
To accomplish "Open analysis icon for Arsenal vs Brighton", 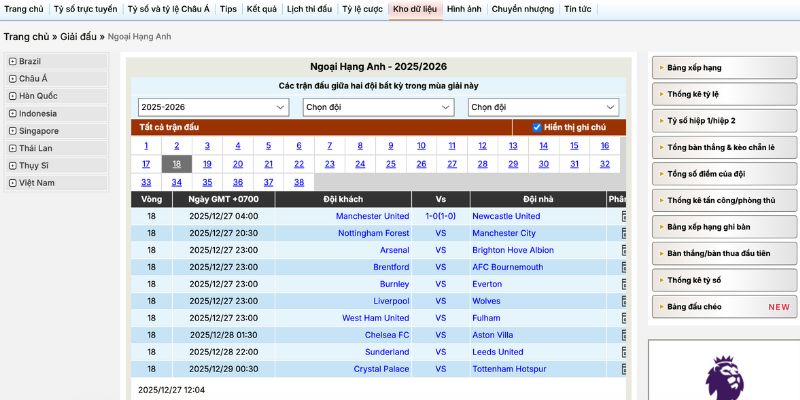I will click(x=624, y=250).
